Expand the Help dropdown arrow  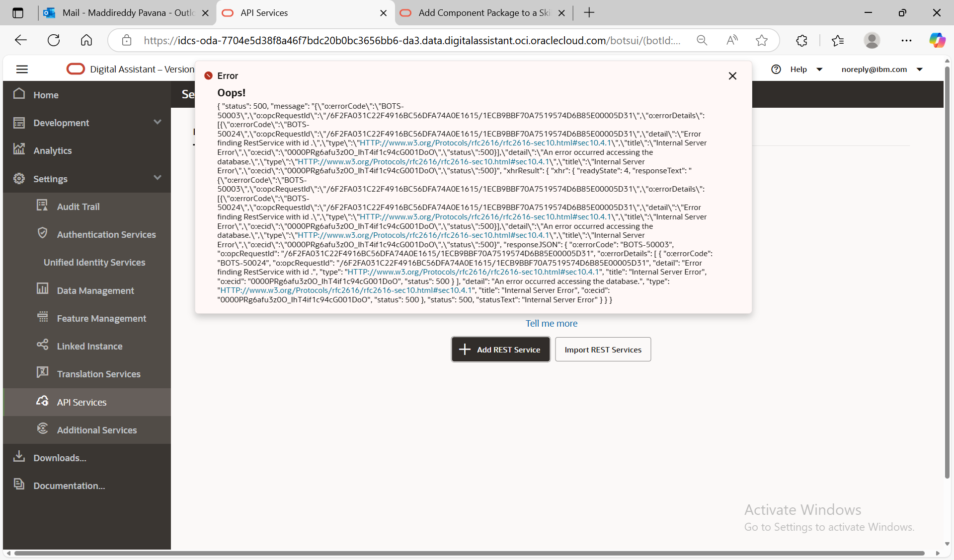click(x=819, y=70)
